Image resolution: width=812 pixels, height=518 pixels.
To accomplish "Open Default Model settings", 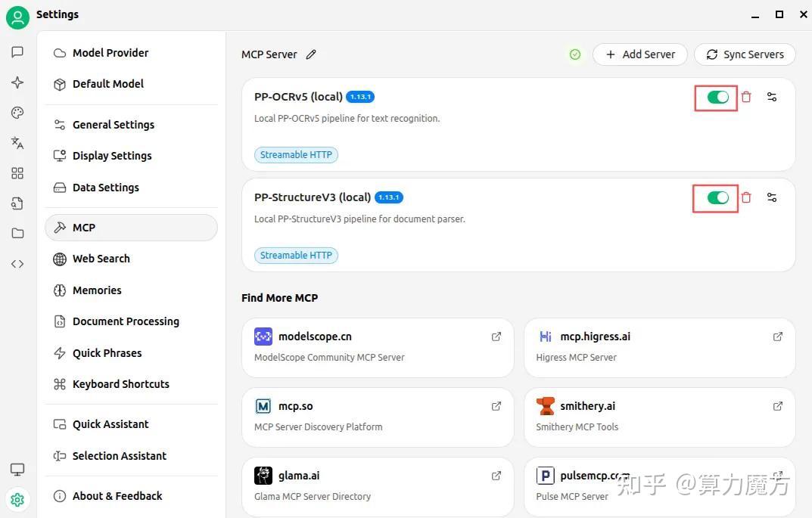I will point(131,84).
